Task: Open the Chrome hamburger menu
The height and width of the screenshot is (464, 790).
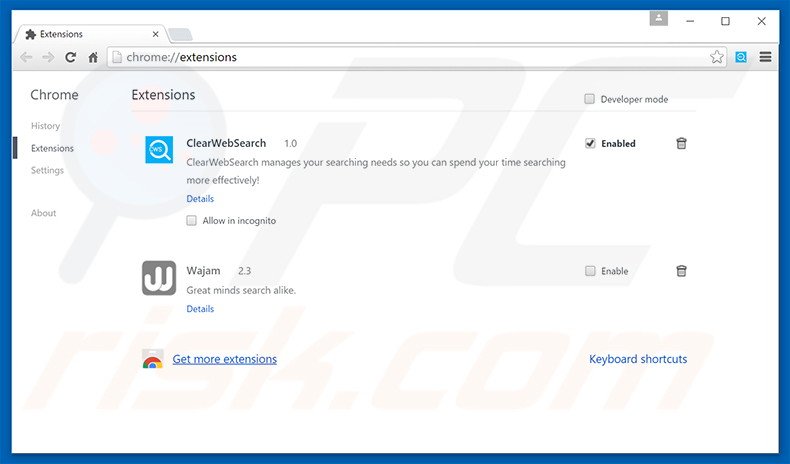Action: tap(765, 57)
